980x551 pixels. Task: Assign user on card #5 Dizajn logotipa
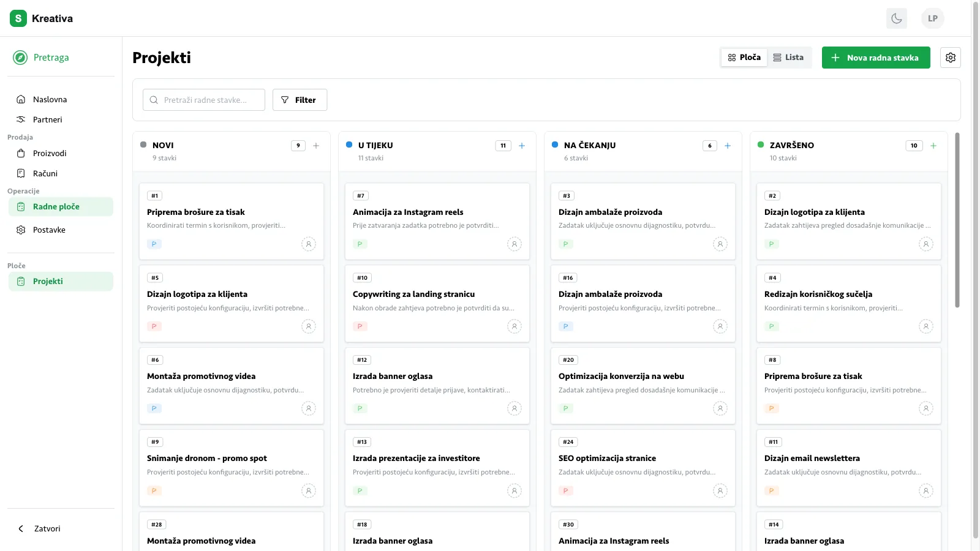coord(309,326)
